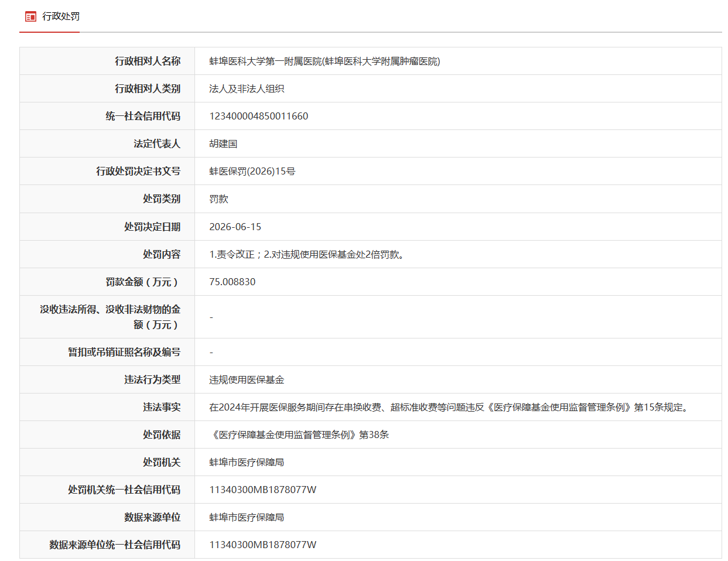This screenshot has height=561, width=728.
Task: Click 蚌埠市医疗保障局 in 处罚机关 row
Action: click(x=247, y=462)
